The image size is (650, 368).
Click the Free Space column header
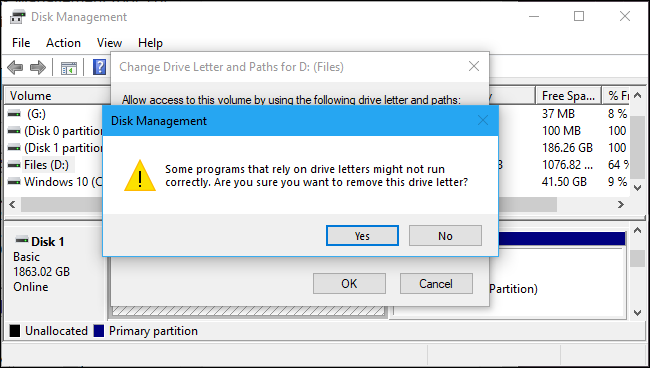pos(568,96)
